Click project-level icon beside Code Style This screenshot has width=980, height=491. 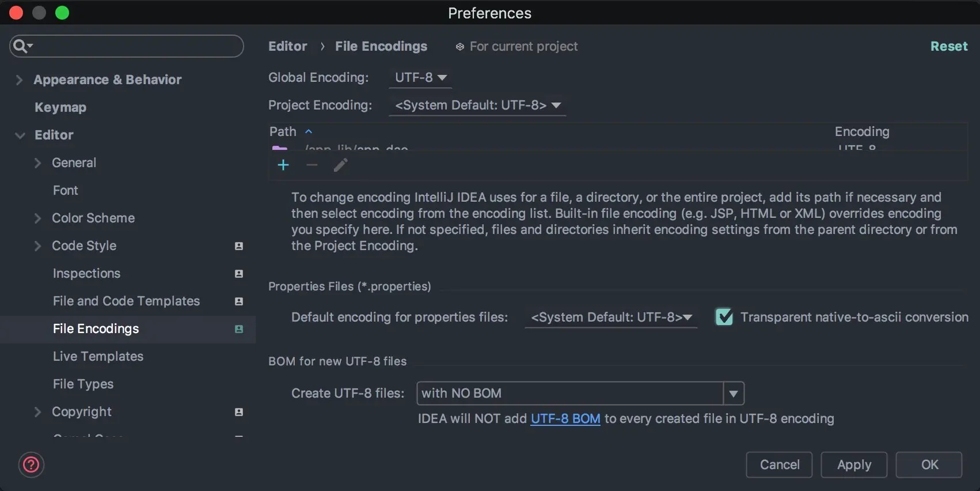coord(239,246)
